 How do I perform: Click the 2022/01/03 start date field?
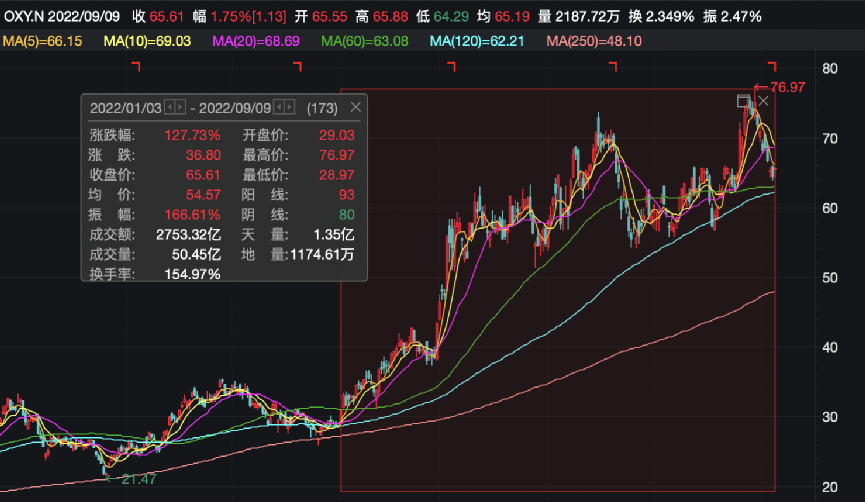click(x=125, y=107)
